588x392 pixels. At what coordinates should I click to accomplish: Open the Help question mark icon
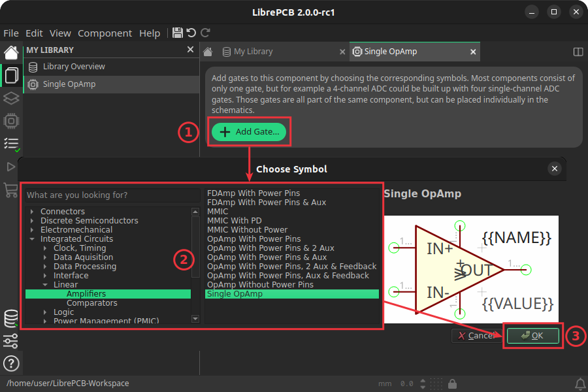(11, 364)
